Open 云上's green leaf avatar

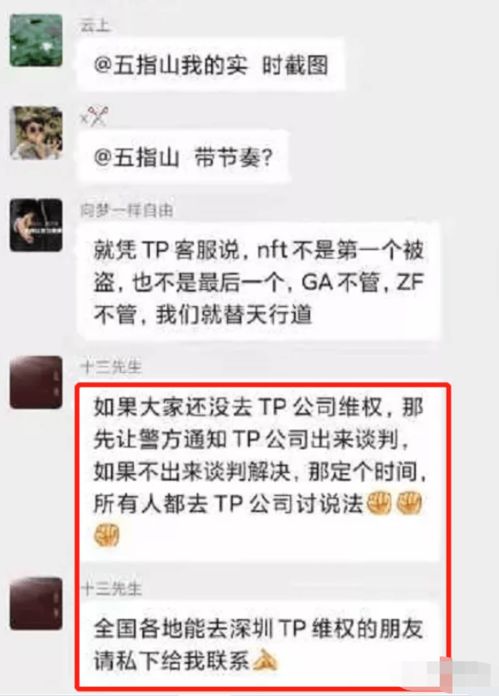click(x=36, y=41)
